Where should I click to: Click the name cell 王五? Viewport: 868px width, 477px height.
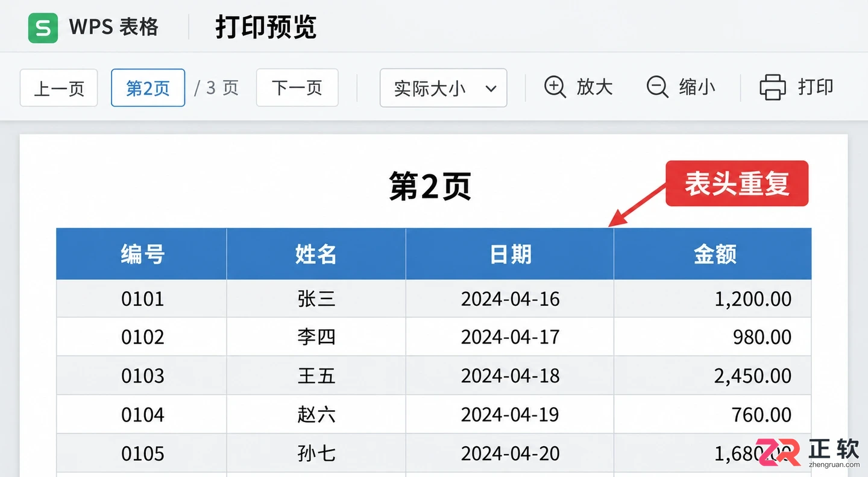[x=316, y=376]
